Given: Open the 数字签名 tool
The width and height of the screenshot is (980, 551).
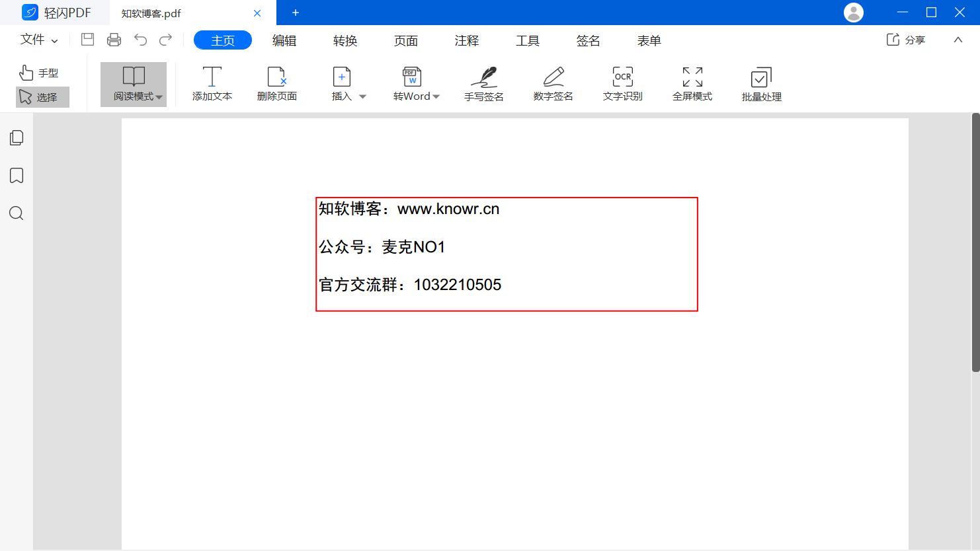Looking at the screenshot, I should tap(553, 84).
